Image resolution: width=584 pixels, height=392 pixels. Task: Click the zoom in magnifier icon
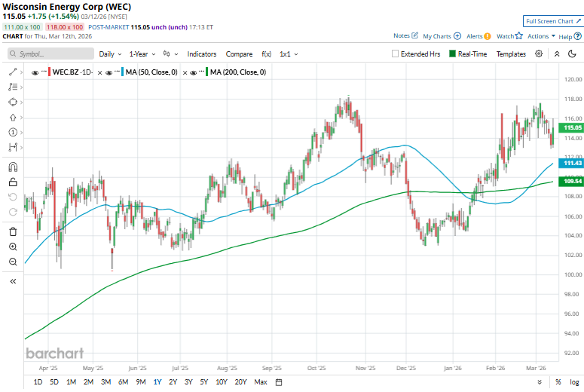pyautogui.click(x=13, y=247)
